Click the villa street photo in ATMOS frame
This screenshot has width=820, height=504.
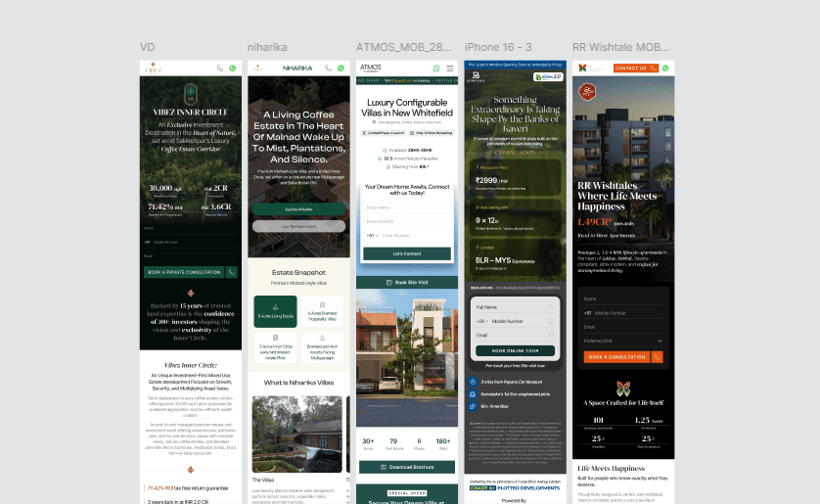(x=407, y=358)
